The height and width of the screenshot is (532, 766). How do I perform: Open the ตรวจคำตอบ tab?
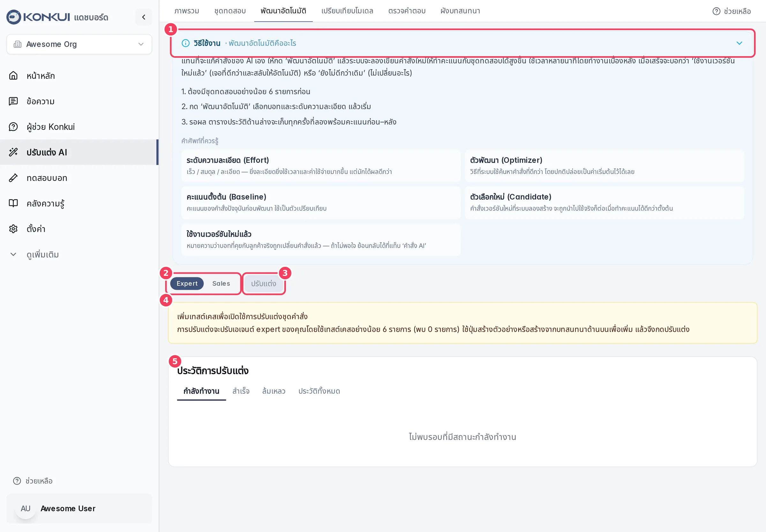(x=407, y=11)
